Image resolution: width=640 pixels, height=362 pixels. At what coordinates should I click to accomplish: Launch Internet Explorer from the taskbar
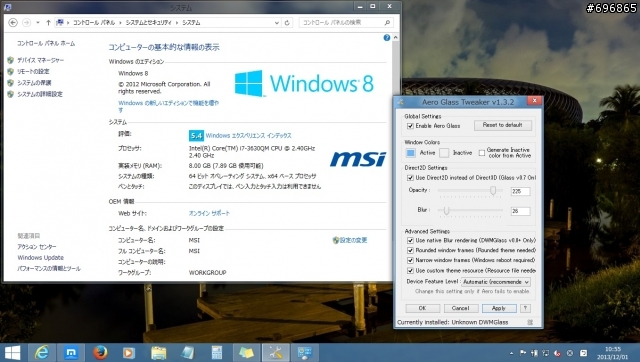[x=42, y=352]
